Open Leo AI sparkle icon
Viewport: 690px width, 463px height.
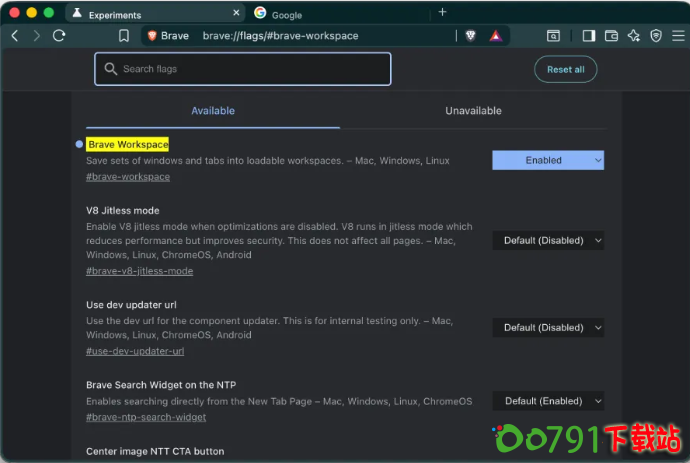point(634,36)
